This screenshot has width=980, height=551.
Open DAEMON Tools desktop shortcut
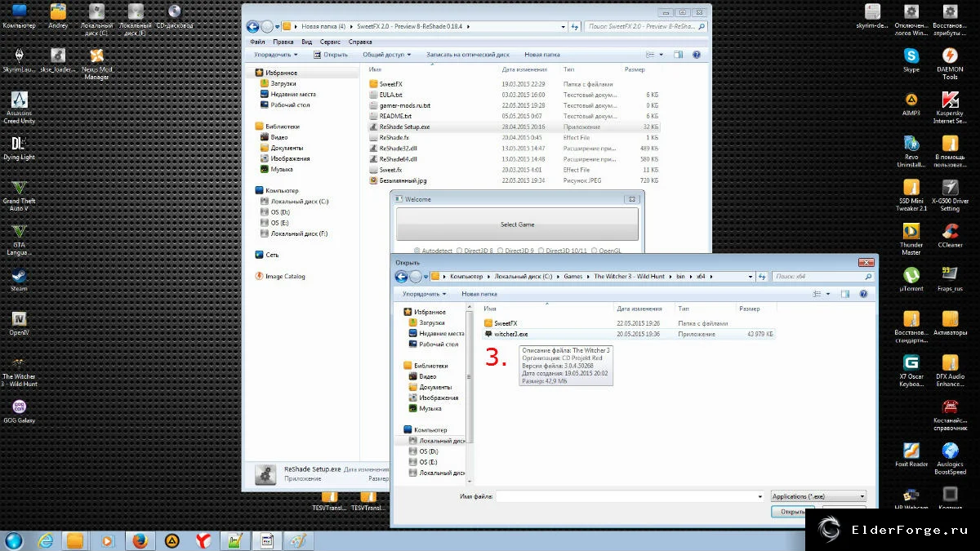point(950,63)
